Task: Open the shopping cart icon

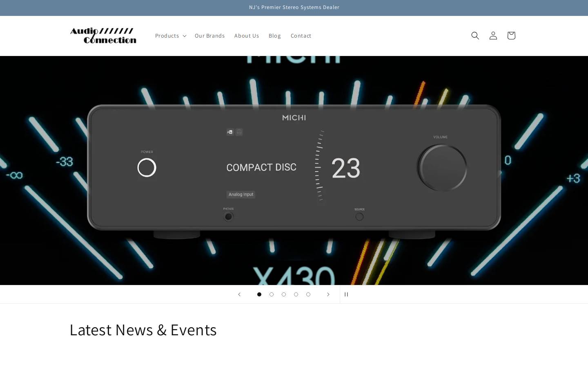Action: 511,36
